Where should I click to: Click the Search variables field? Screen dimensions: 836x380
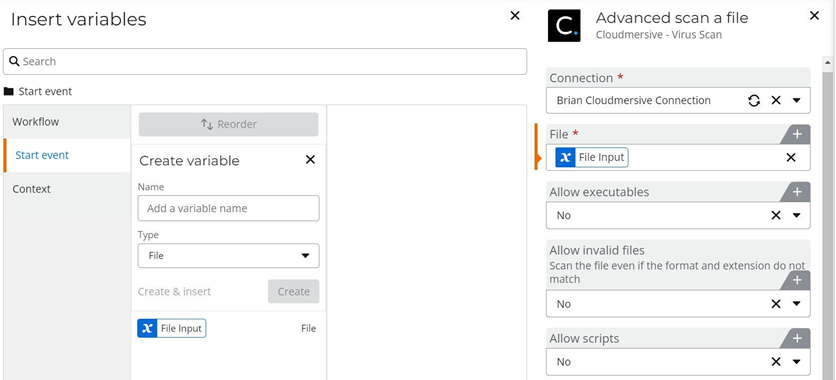pos(265,61)
